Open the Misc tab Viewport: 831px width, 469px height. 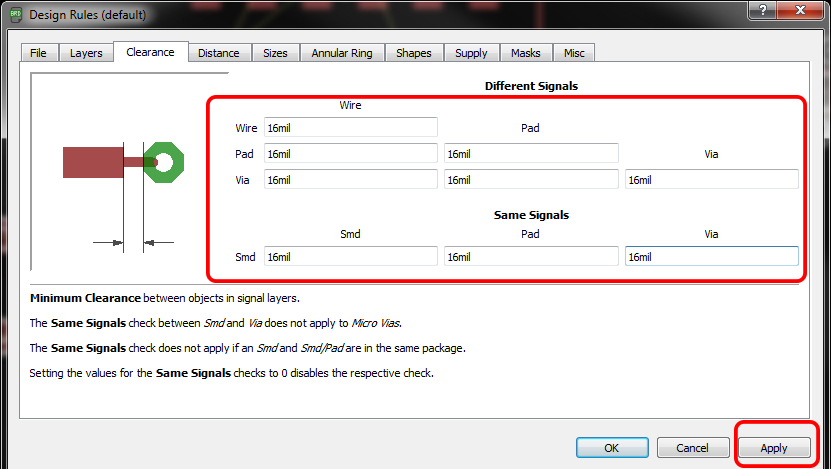click(574, 53)
